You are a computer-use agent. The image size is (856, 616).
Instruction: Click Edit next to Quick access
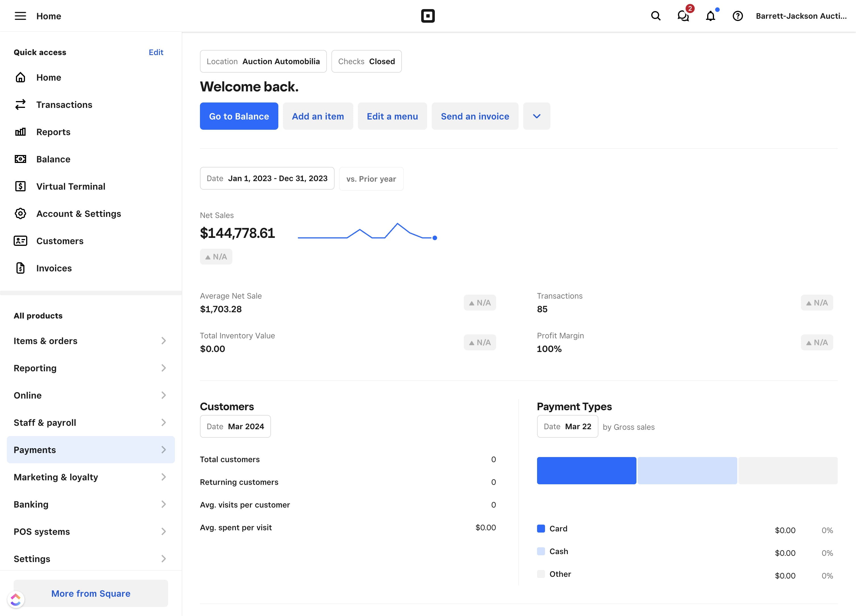tap(156, 53)
